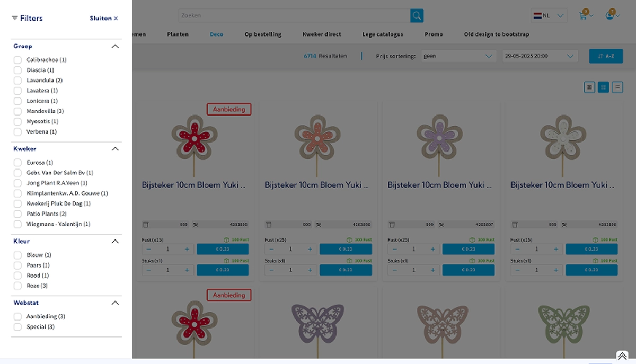Close the Filters panel with Sluiten
This screenshot has width=636, height=364.
104,18
